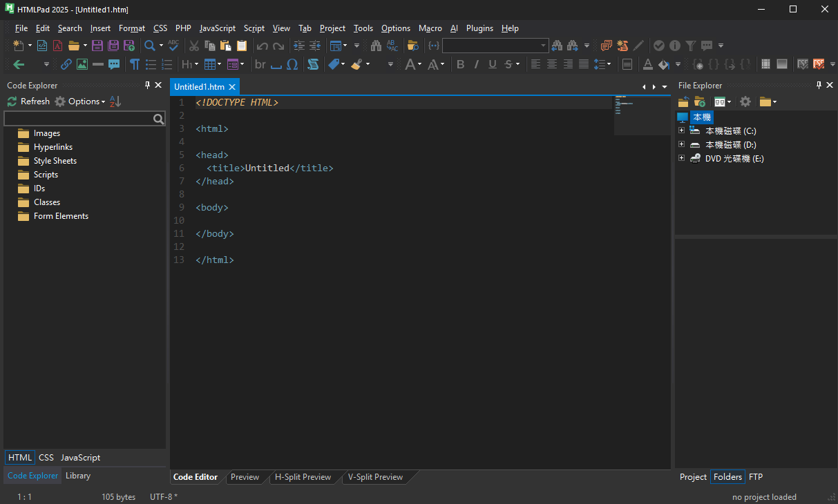
Task: Insert a paragraph with the pilcrow icon
Action: [135, 64]
